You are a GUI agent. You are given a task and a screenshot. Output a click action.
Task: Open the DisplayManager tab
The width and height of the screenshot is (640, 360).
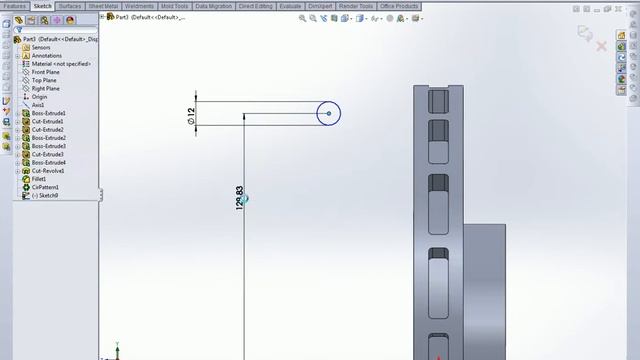[70, 20]
